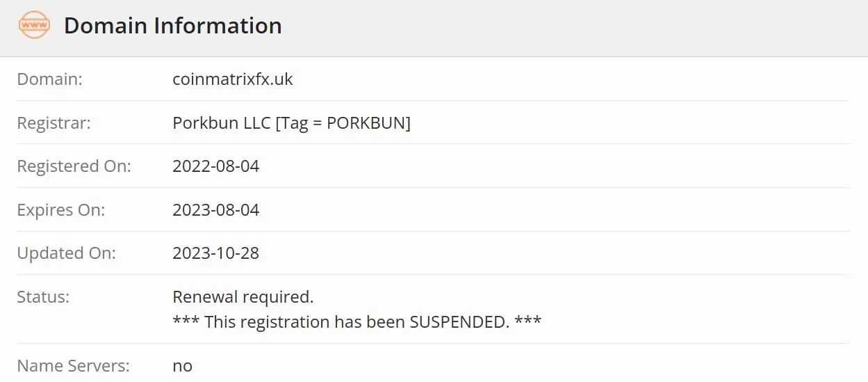The image size is (868, 382).
Task: Click the gray header bar area
Action: click(434, 28)
